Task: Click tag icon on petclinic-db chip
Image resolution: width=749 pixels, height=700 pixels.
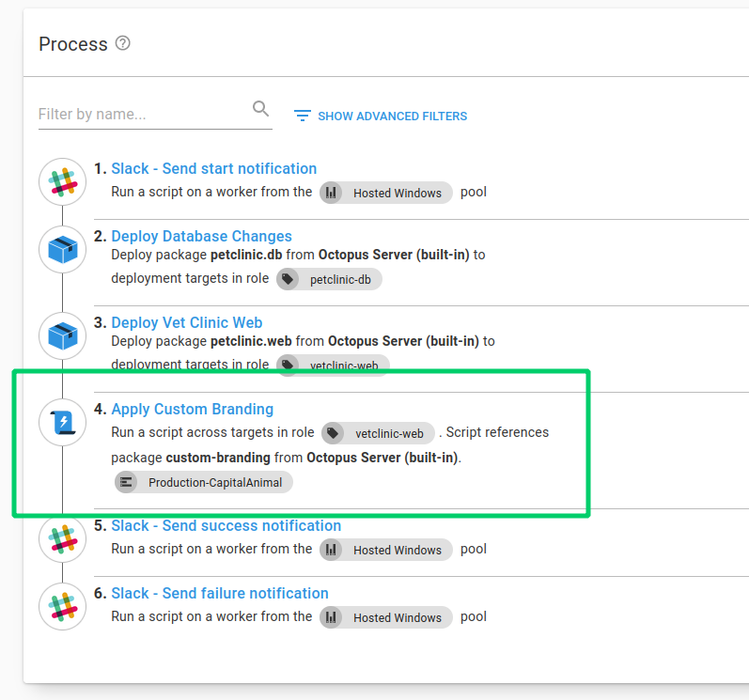Action: 288,279
